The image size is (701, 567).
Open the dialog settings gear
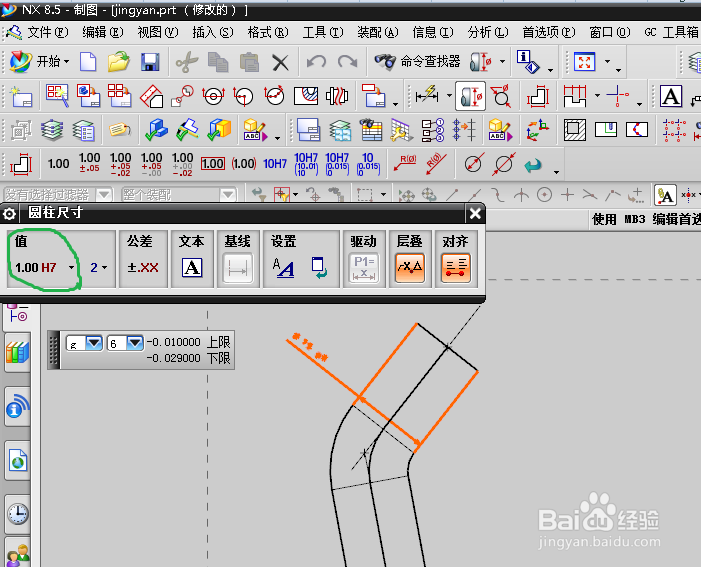(x=9, y=214)
